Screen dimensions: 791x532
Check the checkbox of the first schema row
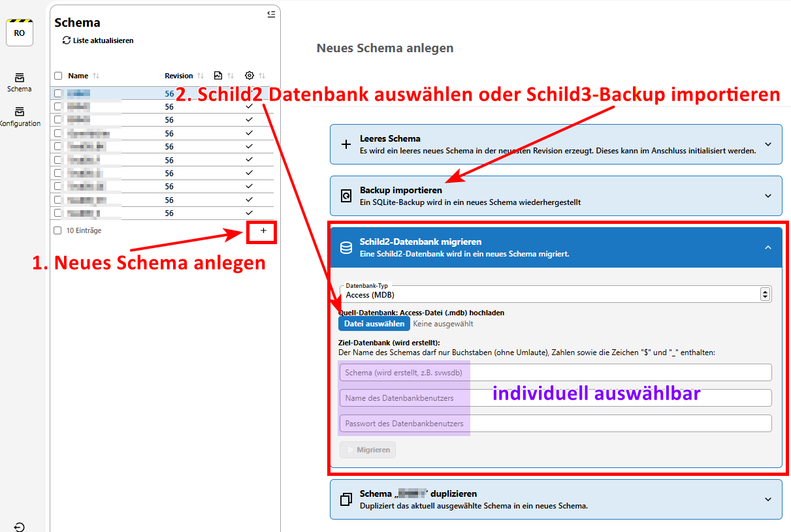click(58, 93)
